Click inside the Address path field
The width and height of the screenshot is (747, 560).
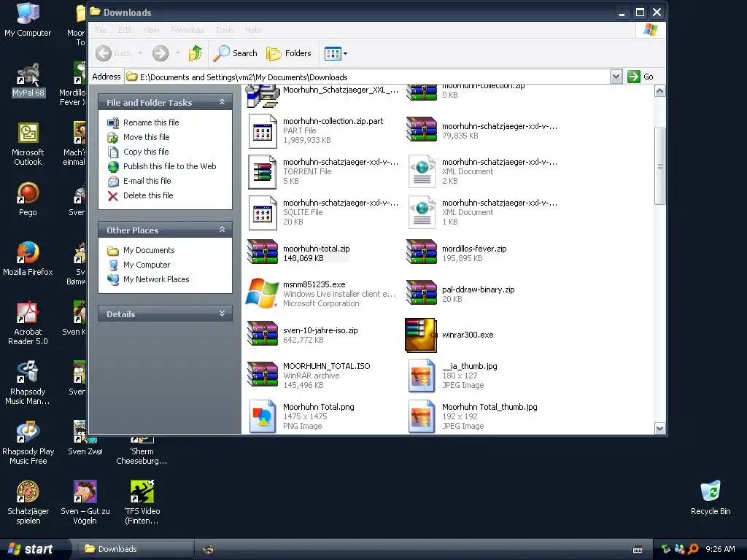(x=368, y=77)
